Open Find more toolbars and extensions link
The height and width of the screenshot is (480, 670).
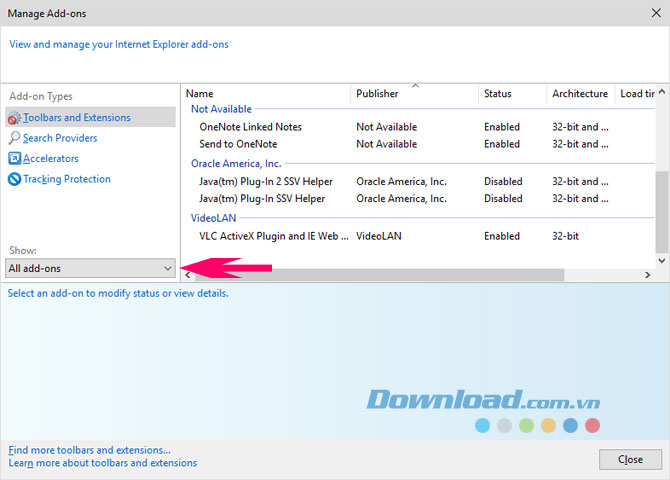89,450
